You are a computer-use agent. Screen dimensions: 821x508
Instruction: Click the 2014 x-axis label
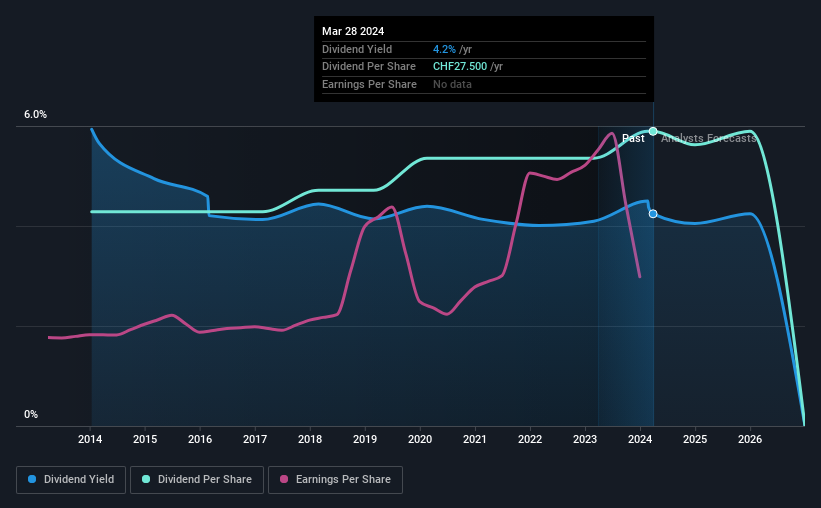click(x=90, y=439)
